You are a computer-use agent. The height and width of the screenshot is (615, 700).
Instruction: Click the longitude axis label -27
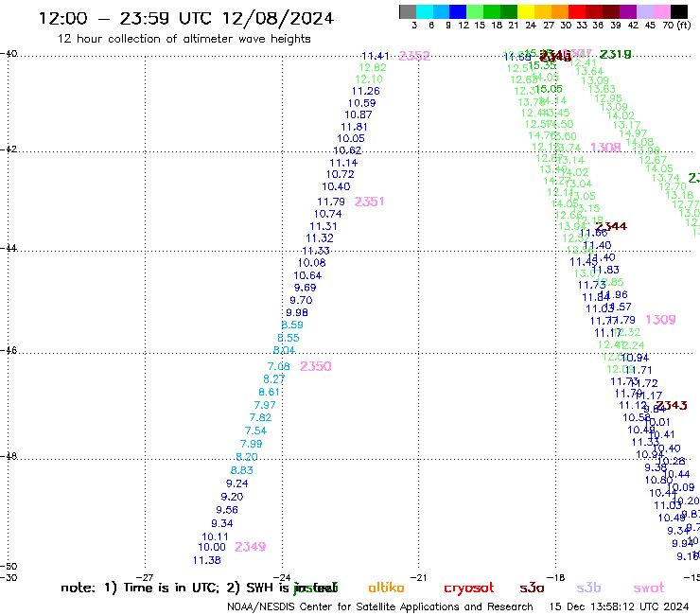coord(145,577)
